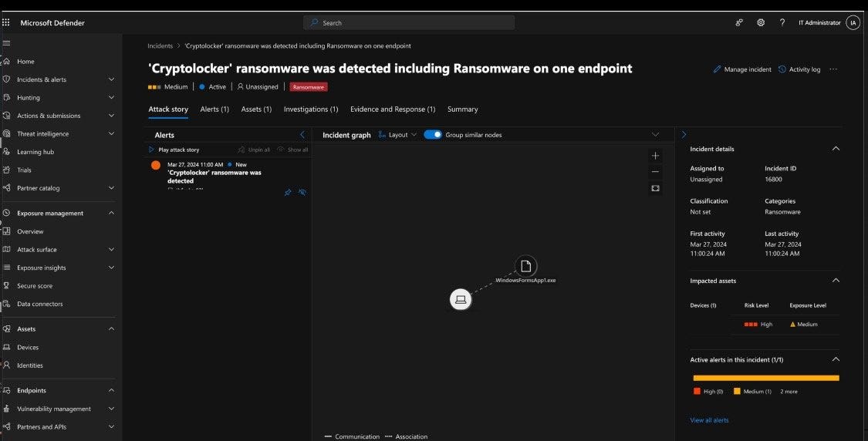The width and height of the screenshot is (868, 441).
Task: Click the Show all button
Action: [x=293, y=150]
